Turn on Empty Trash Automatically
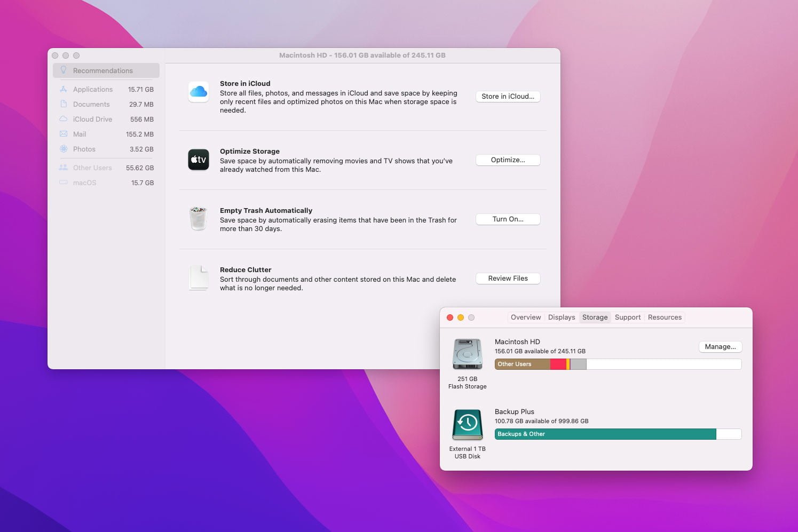798x532 pixels. coord(508,219)
